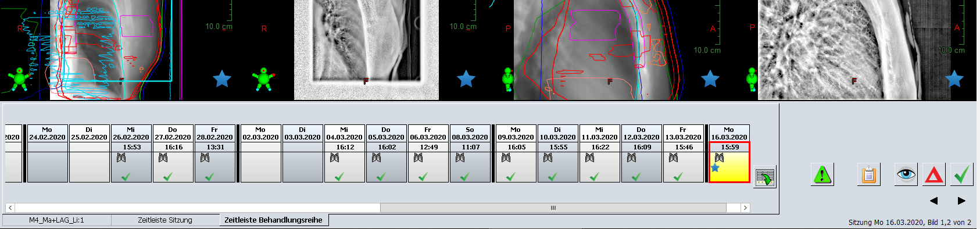Open the orange clipboard icon
The height and width of the screenshot is (229, 980).
(x=869, y=174)
